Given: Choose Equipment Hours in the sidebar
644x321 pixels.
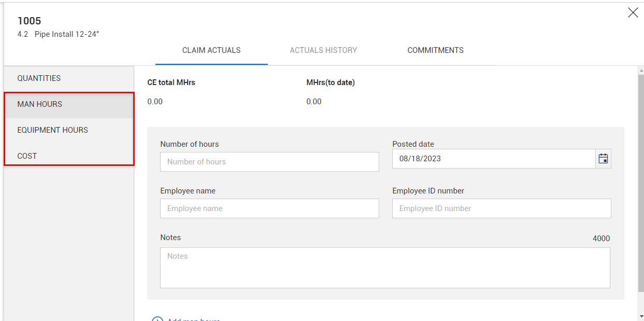Looking at the screenshot, I should (53, 130).
